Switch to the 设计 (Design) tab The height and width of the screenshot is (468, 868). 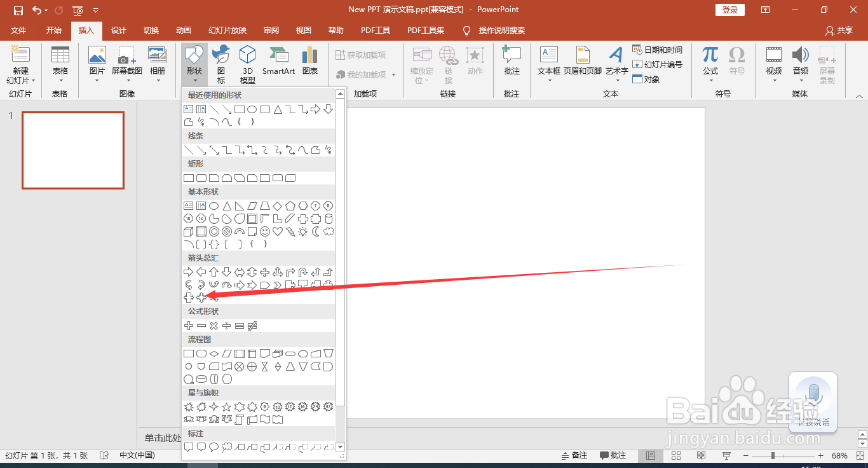tap(119, 31)
